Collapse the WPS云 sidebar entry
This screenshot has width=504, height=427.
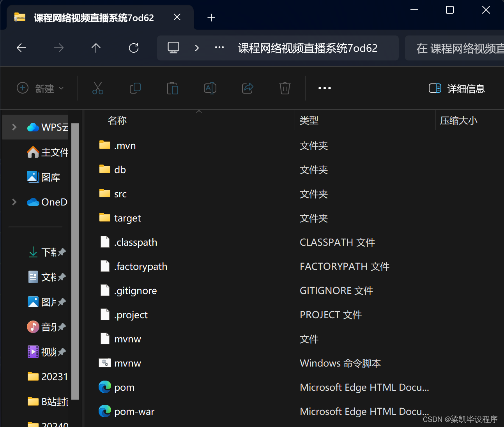pyautogui.click(x=14, y=127)
